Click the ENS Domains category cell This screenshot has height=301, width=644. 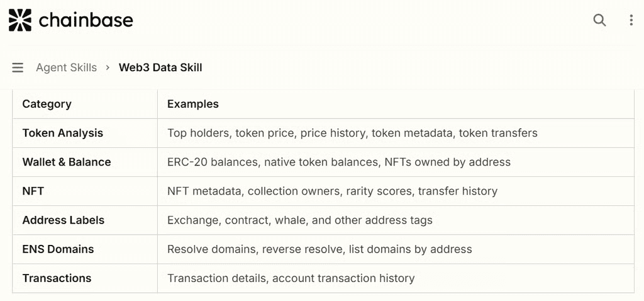tap(58, 249)
